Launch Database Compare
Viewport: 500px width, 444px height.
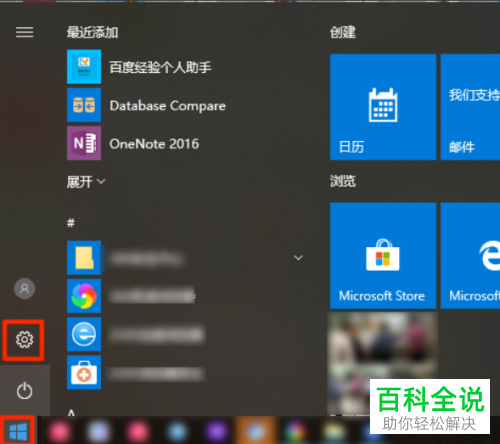146,105
